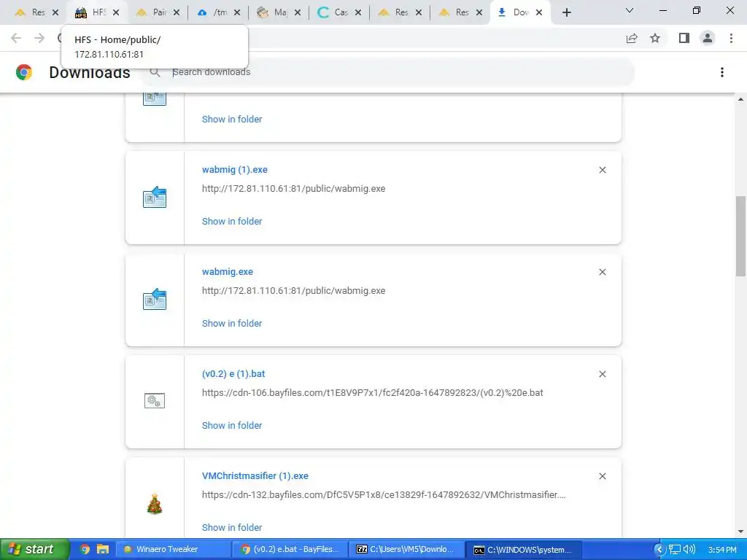The image size is (747, 560).
Task: Switch to the 7-Zip C:\Users\VM5 taskbar window
Action: [x=406, y=549]
